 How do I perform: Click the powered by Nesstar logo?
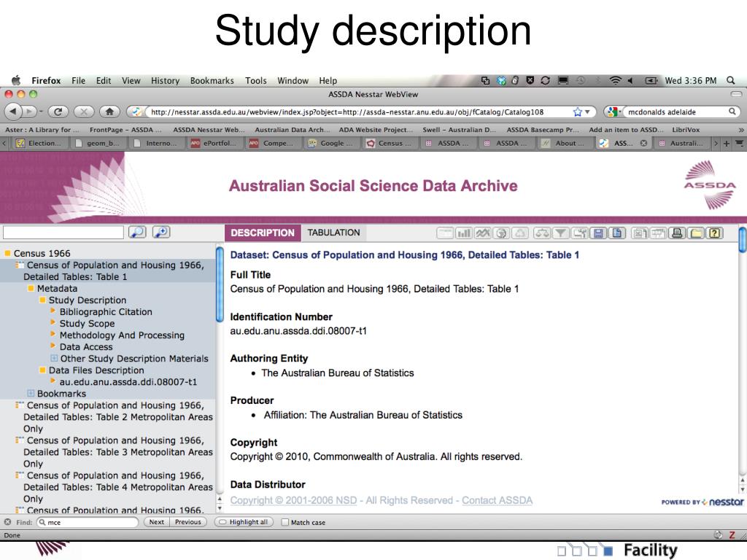pos(703,502)
